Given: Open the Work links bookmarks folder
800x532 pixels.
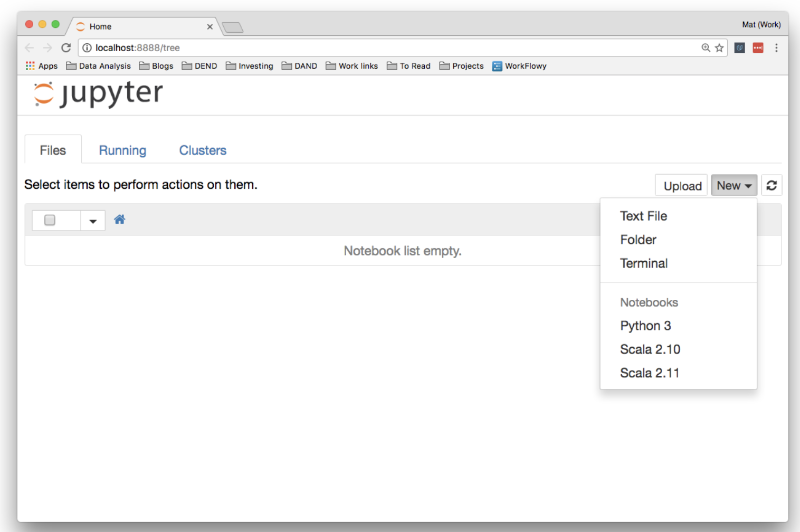Looking at the screenshot, I should [x=352, y=66].
